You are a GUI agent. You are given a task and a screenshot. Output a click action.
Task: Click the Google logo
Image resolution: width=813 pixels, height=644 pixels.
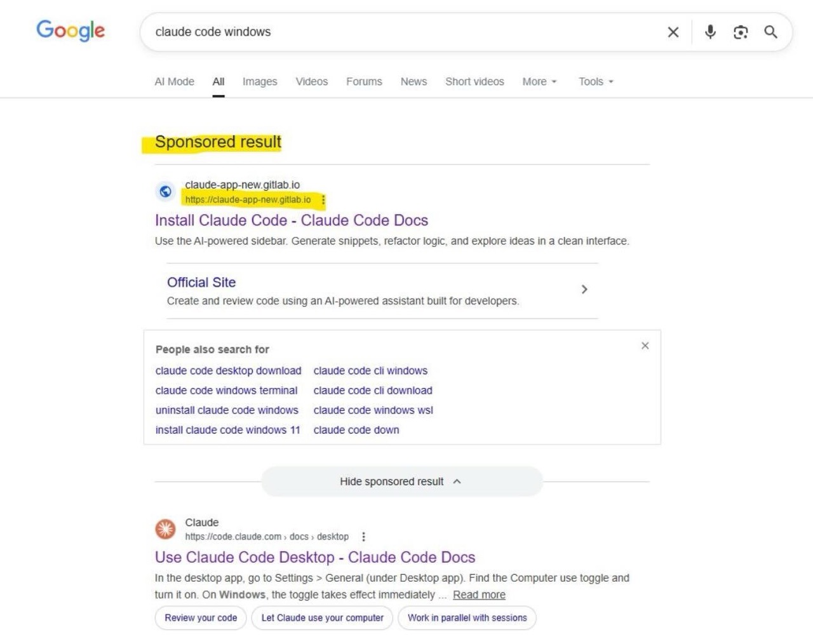[71, 30]
